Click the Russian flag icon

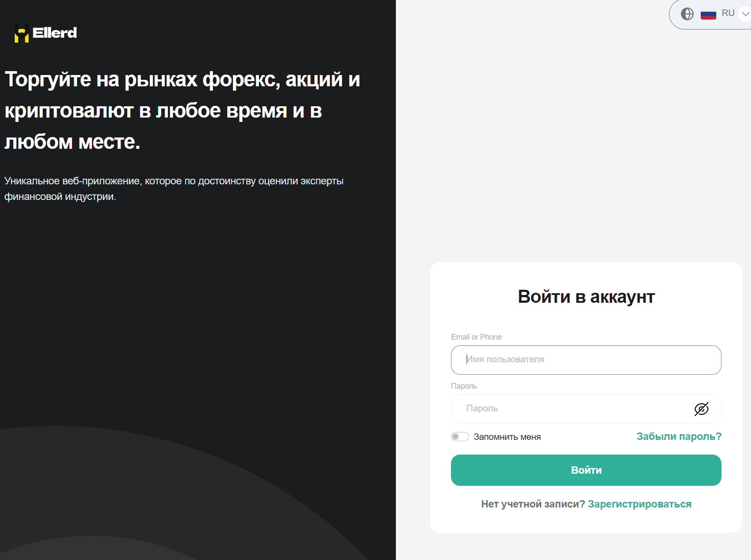click(708, 14)
